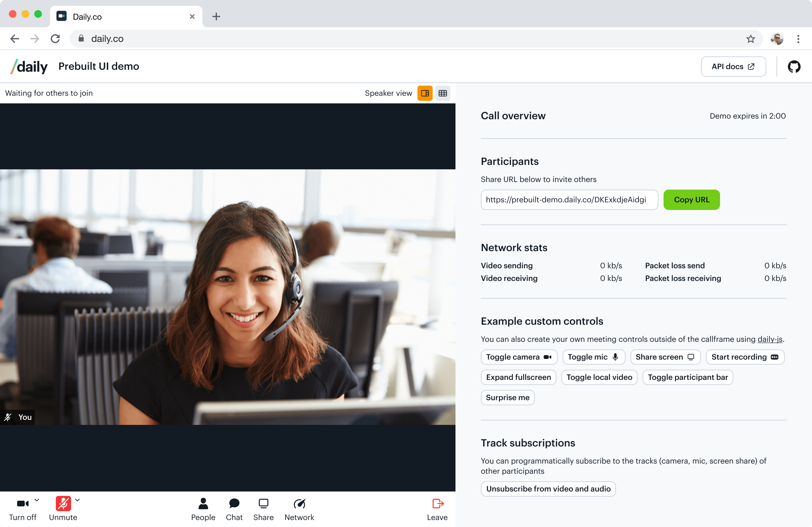This screenshot has height=527, width=812.
Task: Open the Chat panel
Action: click(234, 509)
